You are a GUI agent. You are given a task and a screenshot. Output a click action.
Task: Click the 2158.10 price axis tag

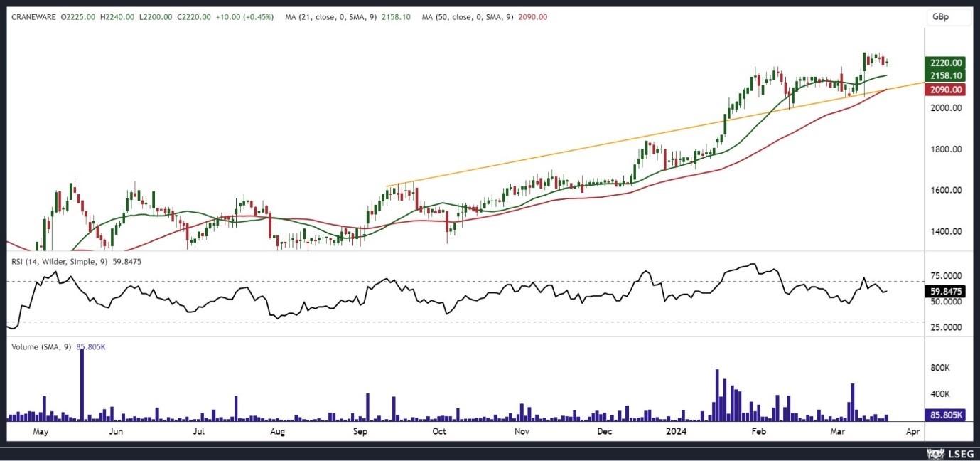coord(947,75)
